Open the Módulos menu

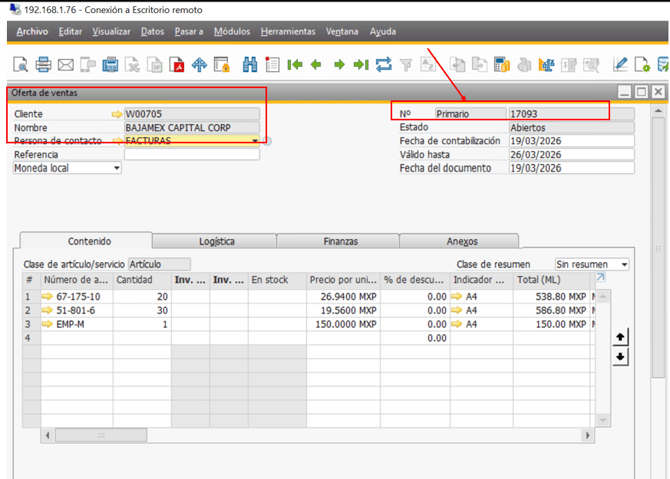[232, 32]
